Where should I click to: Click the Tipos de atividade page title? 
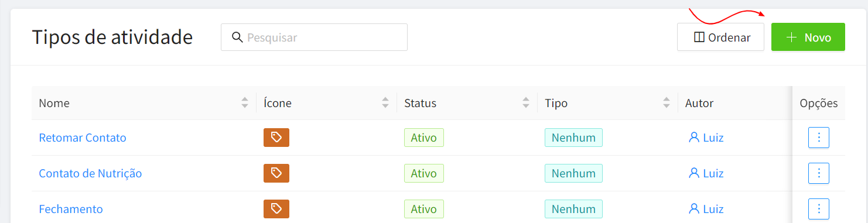coord(112,37)
